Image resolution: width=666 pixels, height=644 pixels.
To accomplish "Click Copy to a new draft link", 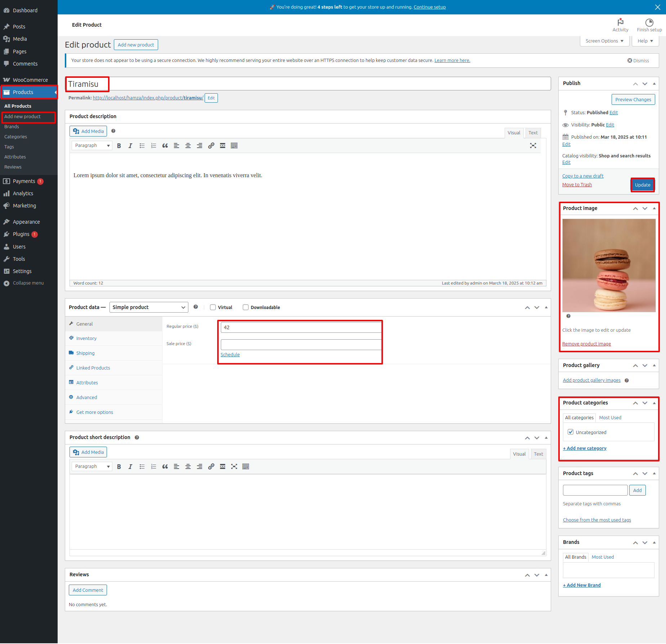I will point(583,176).
